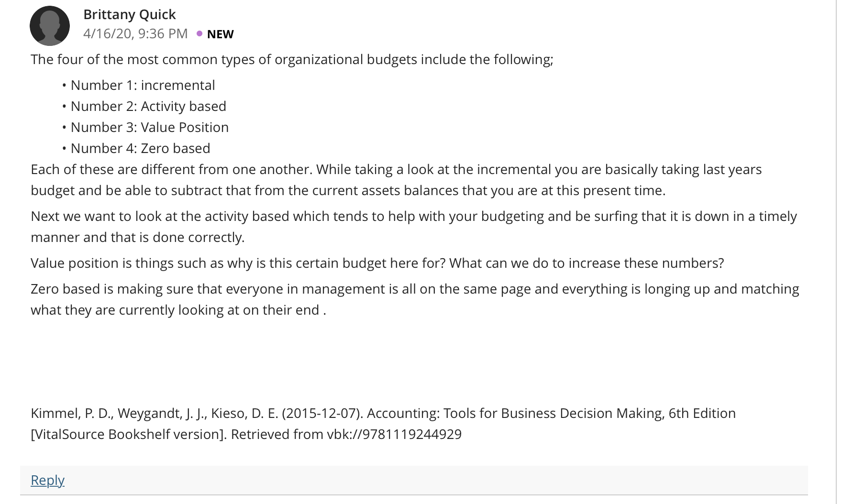Viewport: 842px width, 504px height.
Task: Open Brittany Quick's profile avatar
Action: 50,26
